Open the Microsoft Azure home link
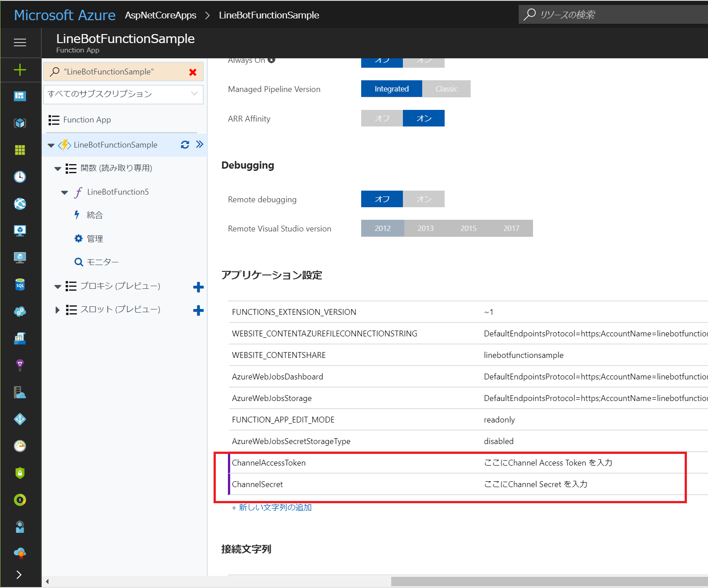The height and width of the screenshot is (588, 708). click(x=65, y=15)
